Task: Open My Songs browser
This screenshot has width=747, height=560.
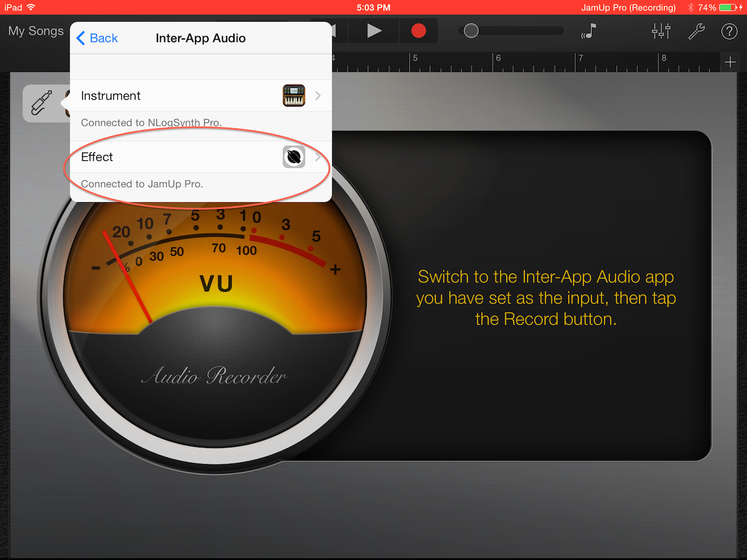Action: (36, 31)
